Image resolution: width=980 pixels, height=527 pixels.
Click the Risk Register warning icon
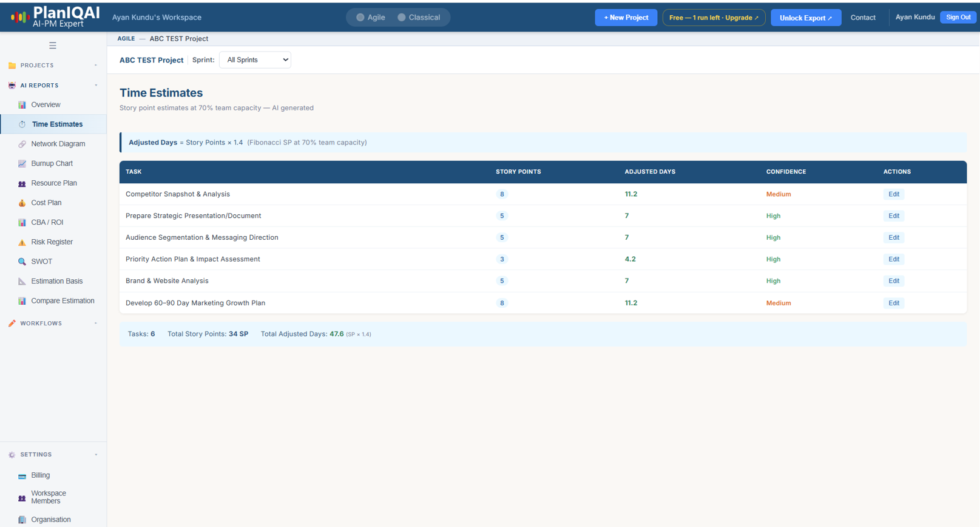tap(22, 242)
